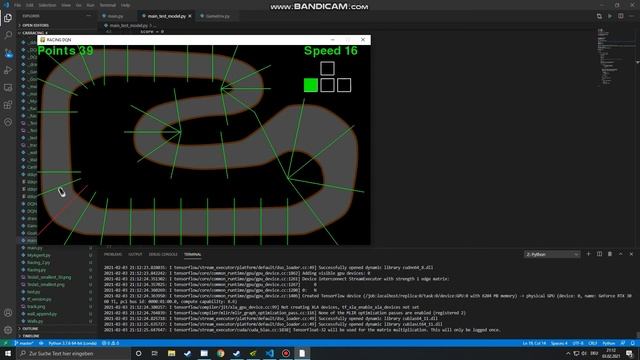Screen dimensions: 640x360
Task: Click Python interpreter version in status bar
Action: tap(73, 343)
